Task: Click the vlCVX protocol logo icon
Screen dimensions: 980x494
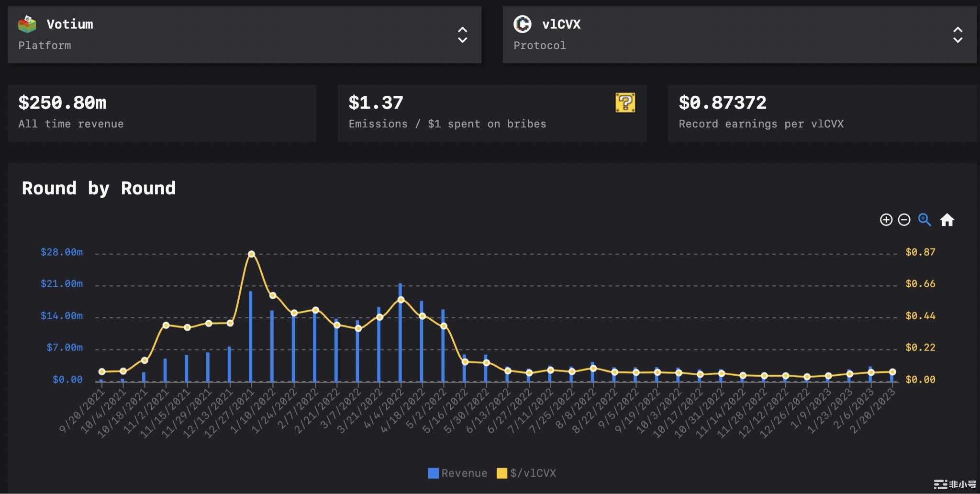Action: point(522,24)
